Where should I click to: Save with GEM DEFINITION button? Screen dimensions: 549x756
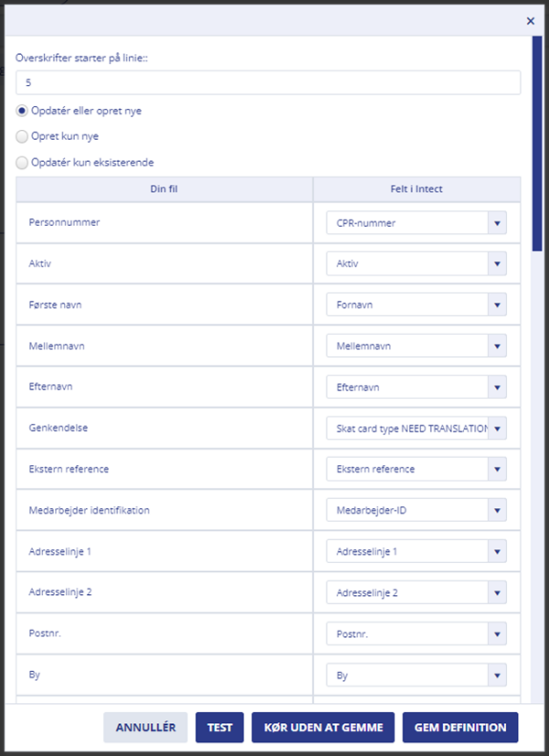point(460,727)
